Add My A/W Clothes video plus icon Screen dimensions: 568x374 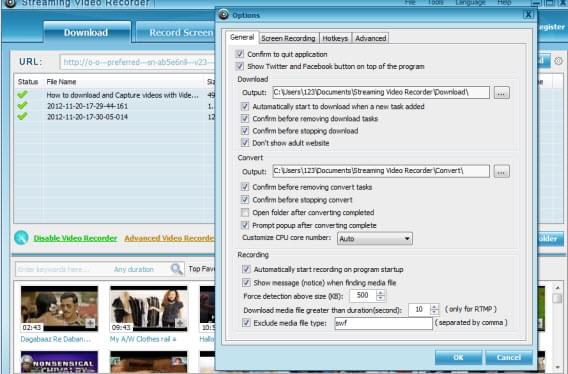pos(180,323)
